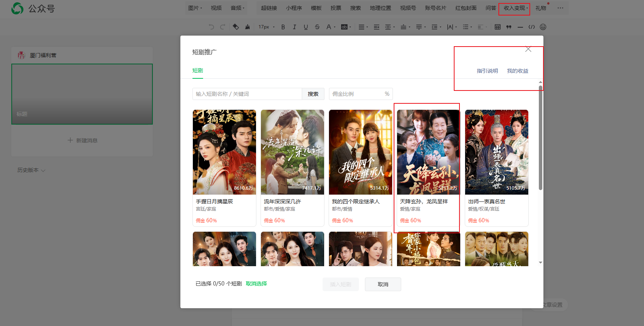The image size is (644, 326).
Task: Open the 图片 dropdown menu
Action: click(x=195, y=8)
